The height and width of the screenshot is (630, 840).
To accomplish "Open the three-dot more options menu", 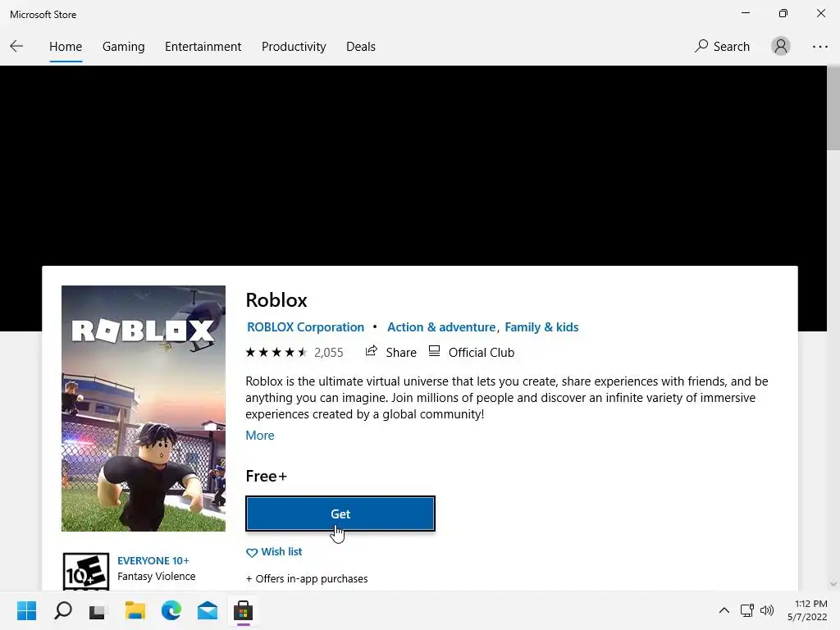I will pos(819,47).
